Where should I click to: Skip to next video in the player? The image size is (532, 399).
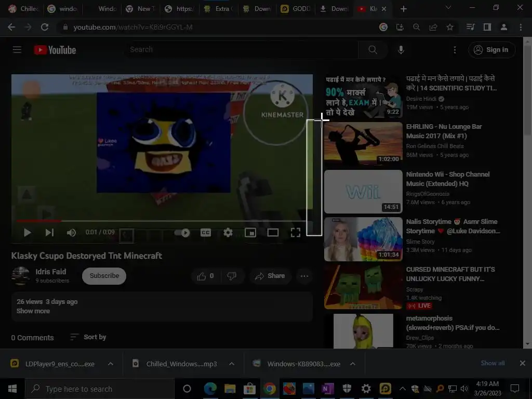tap(49, 232)
